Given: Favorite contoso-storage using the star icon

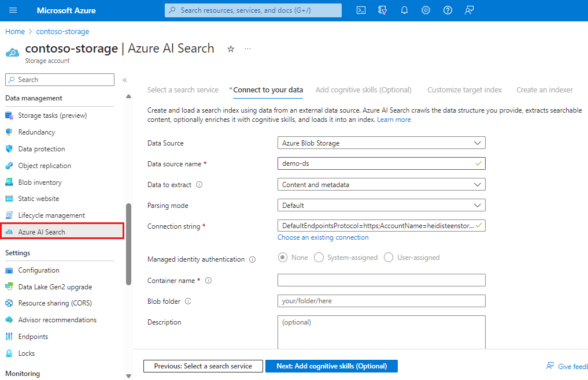Looking at the screenshot, I should coord(231,49).
